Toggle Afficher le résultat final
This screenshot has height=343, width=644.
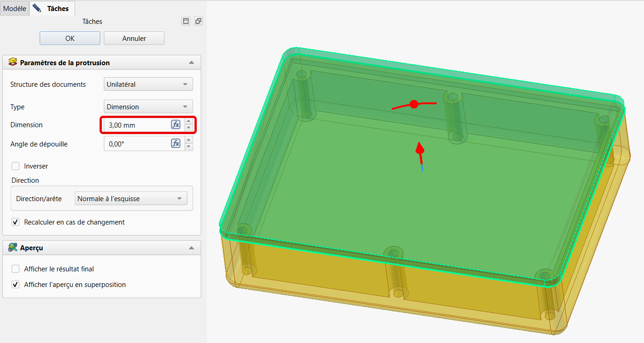(16, 269)
